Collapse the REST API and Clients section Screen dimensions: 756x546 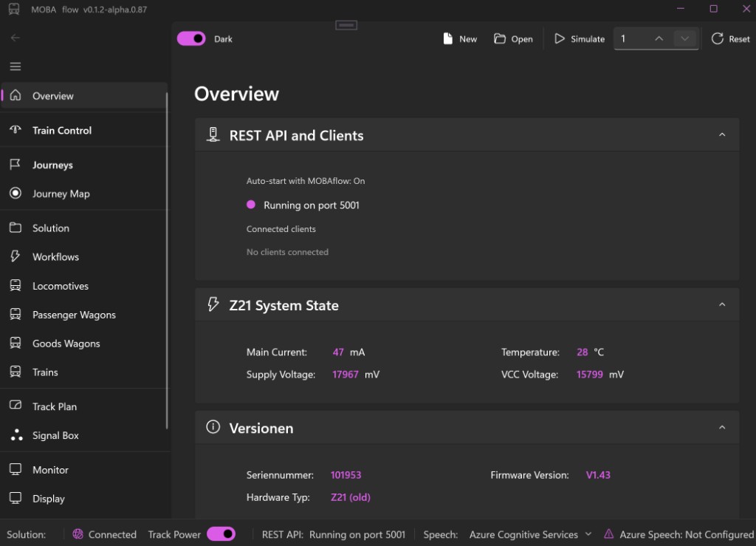click(722, 134)
